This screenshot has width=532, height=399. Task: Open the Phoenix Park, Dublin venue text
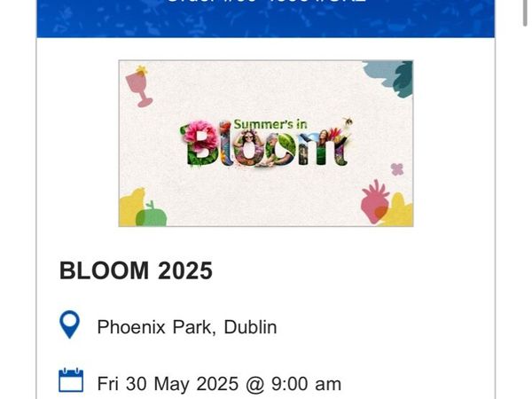point(187,327)
